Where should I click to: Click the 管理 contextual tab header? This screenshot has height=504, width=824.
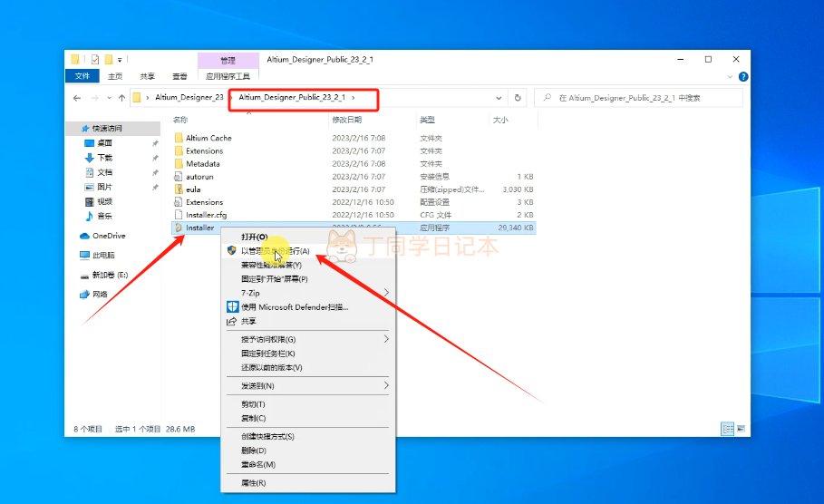[228, 61]
